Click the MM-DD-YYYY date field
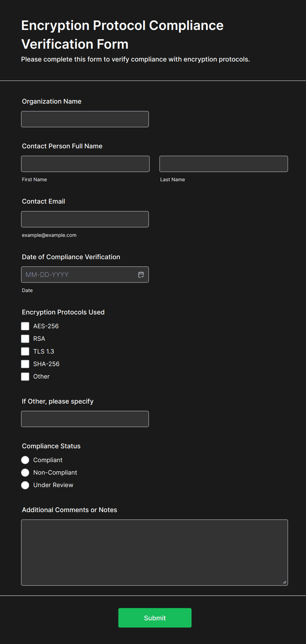Screen dimensions: 306x644 click(x=79, y=275)
